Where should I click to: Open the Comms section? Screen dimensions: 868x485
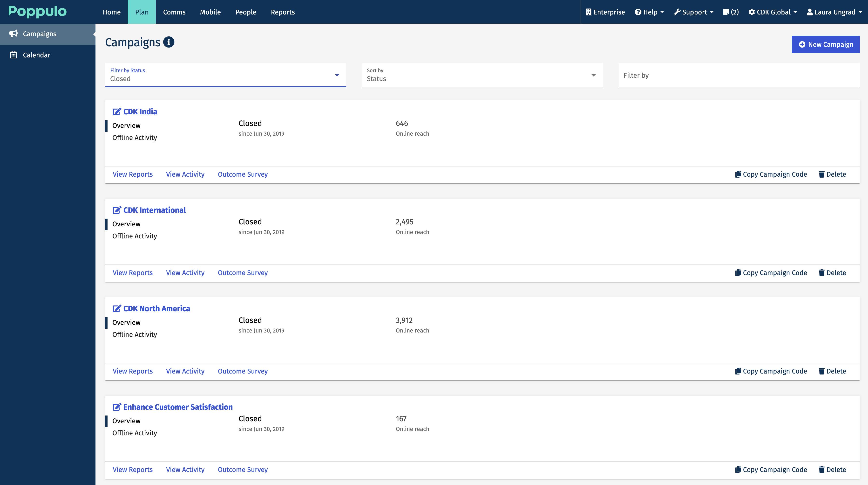coord(174,12)
